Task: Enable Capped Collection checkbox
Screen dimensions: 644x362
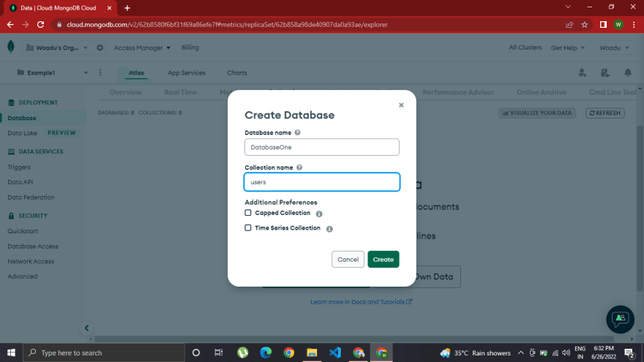Action: pos(247,213)
